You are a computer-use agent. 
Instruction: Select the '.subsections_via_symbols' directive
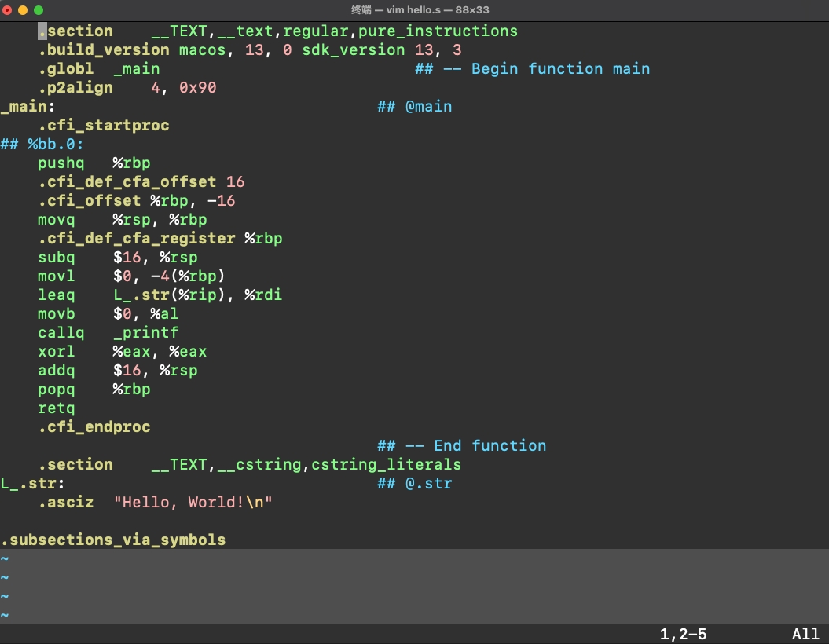click(x=113, y=540)
